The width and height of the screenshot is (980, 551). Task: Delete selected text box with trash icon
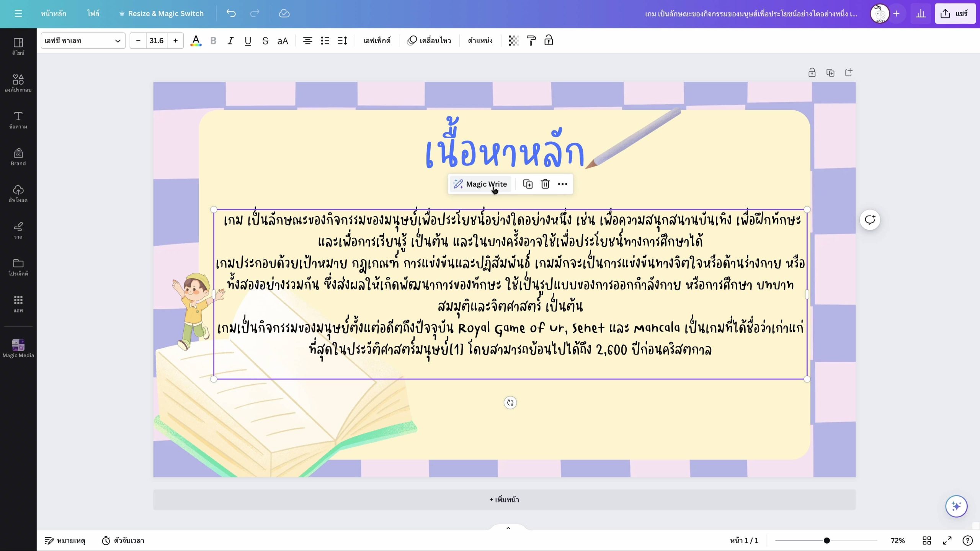click(545, 184)
